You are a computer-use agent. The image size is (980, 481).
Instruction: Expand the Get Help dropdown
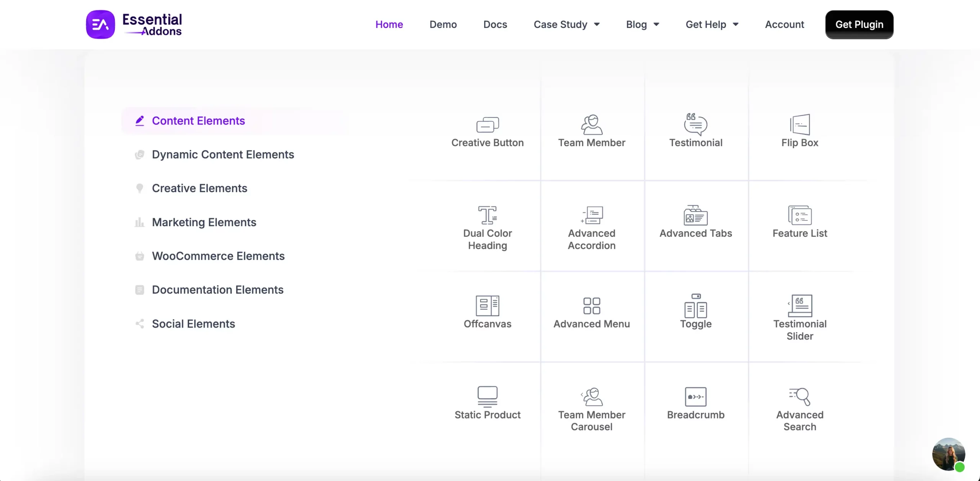click(712, 24)
